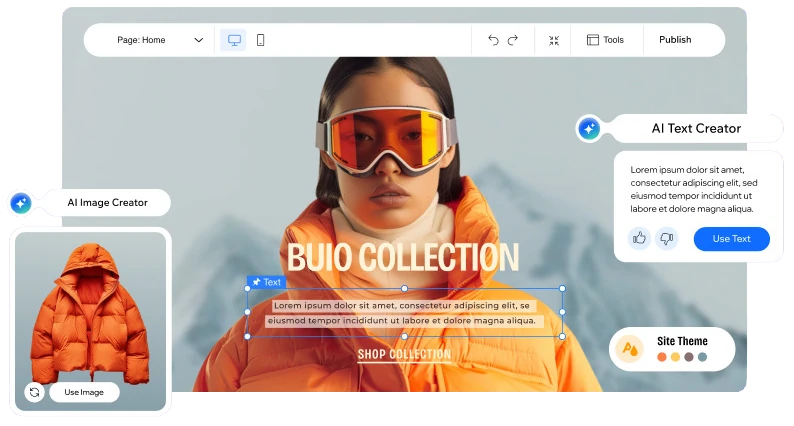The height and width of the screenshot is (426, 794).
Task: Expand the page selector chevron arrow
Action: [x=198, y=40]
